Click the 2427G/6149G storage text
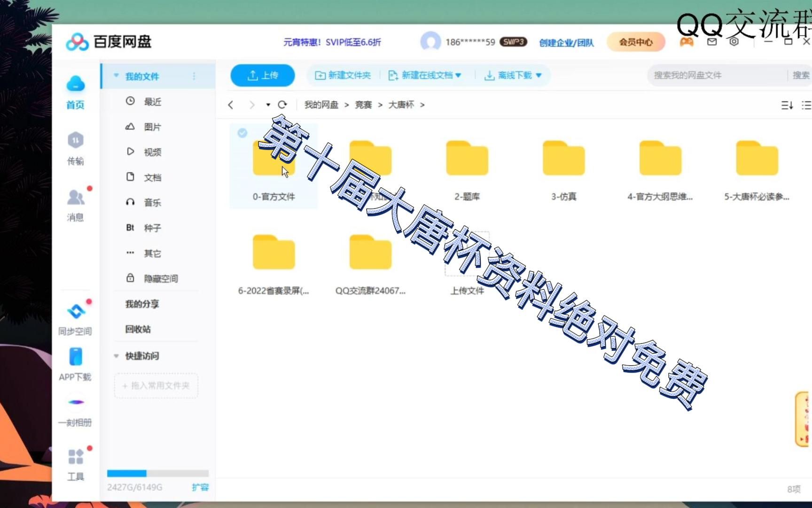The height and width of the screenshot is (508, 812). [x=135, y=487]
